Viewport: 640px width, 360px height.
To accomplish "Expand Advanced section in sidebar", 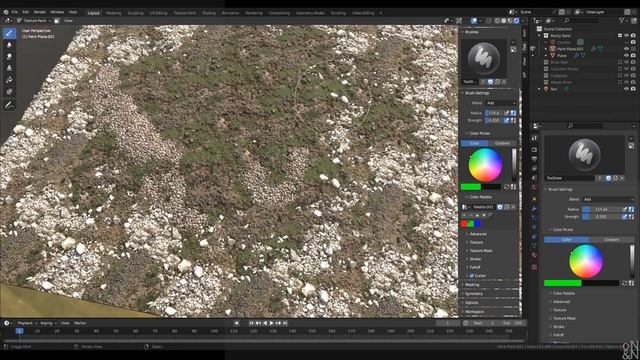I will (478, 234).
